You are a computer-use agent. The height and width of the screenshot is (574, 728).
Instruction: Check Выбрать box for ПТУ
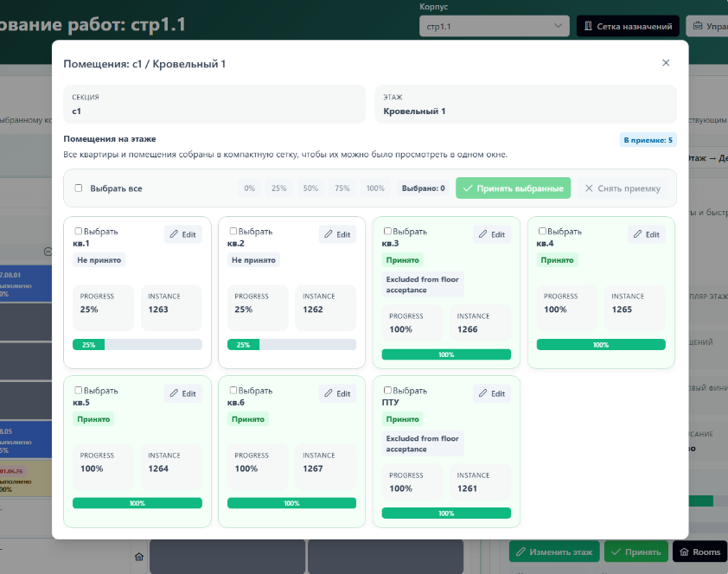point(387,390)
